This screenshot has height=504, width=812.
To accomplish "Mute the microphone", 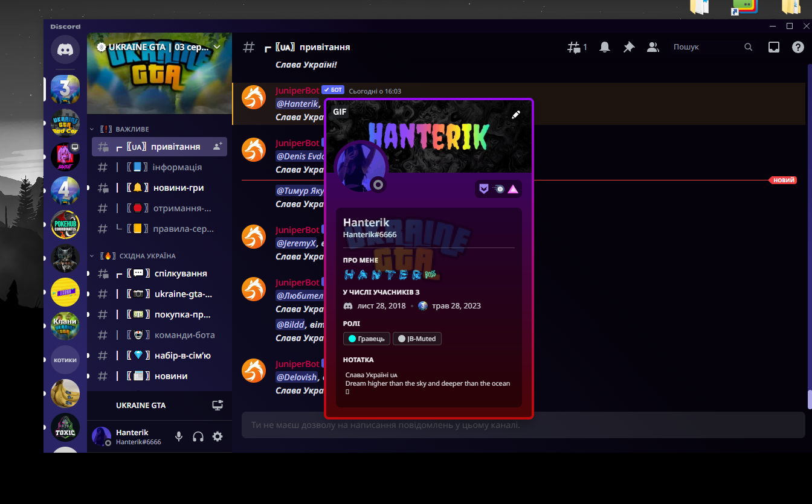I will coord(179,436).
